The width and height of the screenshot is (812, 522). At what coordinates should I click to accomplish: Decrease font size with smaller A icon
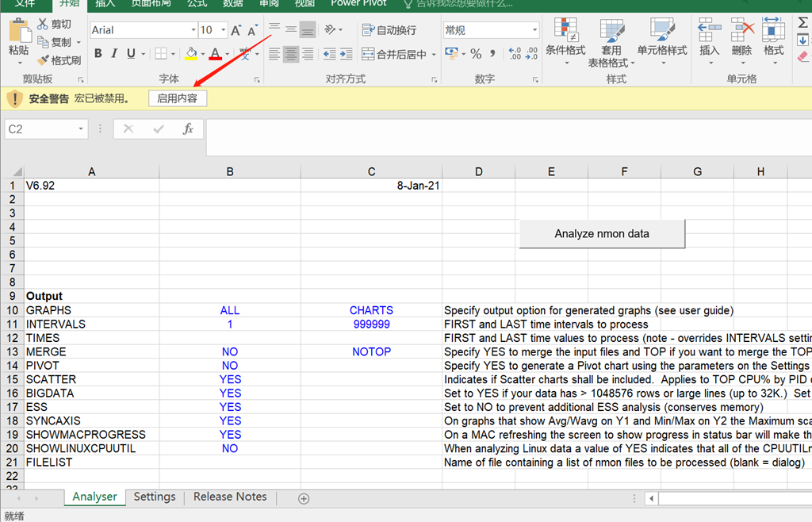(x=252, y=31)
